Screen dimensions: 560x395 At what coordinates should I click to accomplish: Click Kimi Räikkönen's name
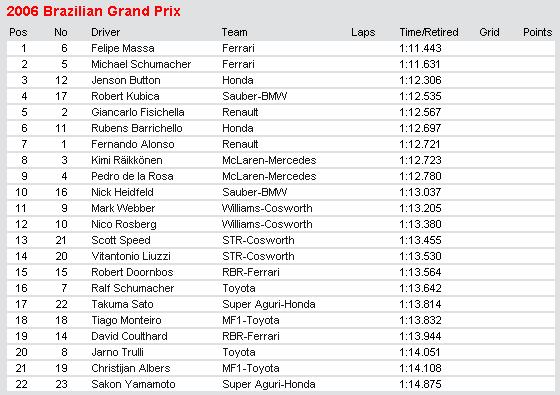(127, 160)
